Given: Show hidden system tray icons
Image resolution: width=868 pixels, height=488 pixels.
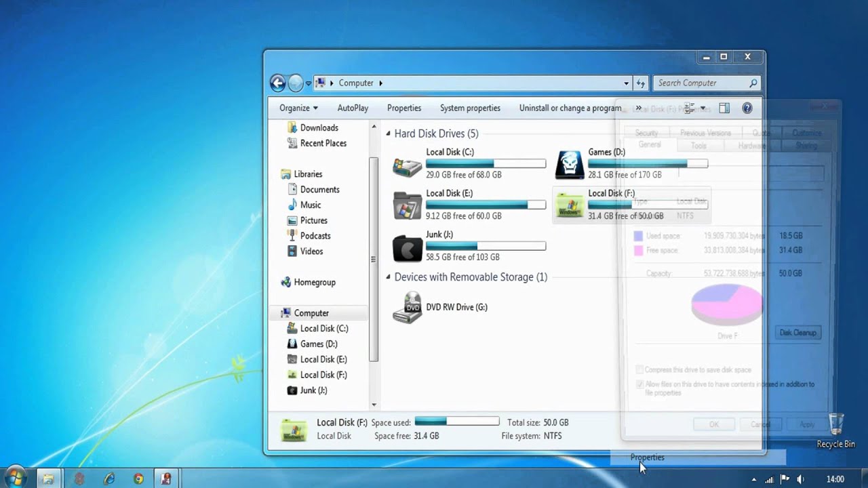Looking at the screenshot, I should pos(753,480).
